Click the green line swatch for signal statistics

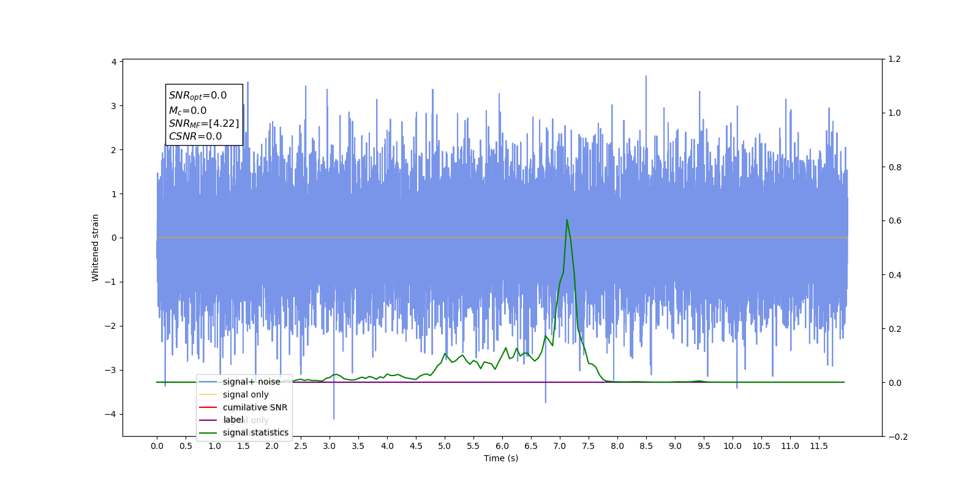point(208,432)
